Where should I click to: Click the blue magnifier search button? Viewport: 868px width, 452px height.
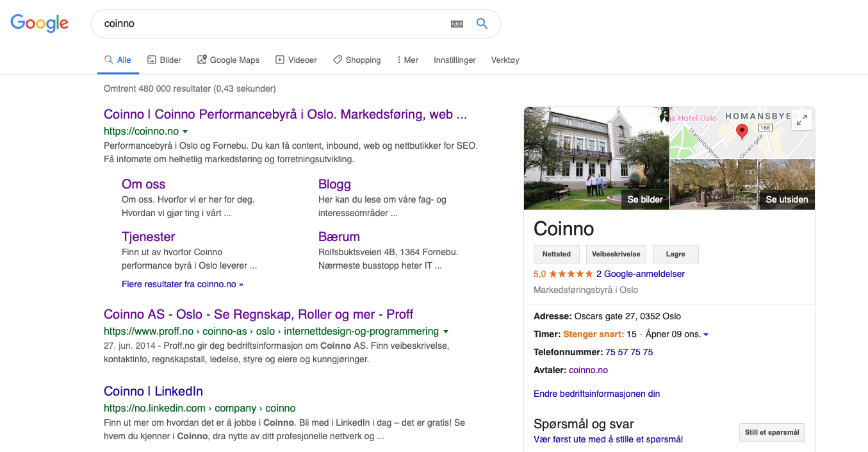[x=482, y=24]
